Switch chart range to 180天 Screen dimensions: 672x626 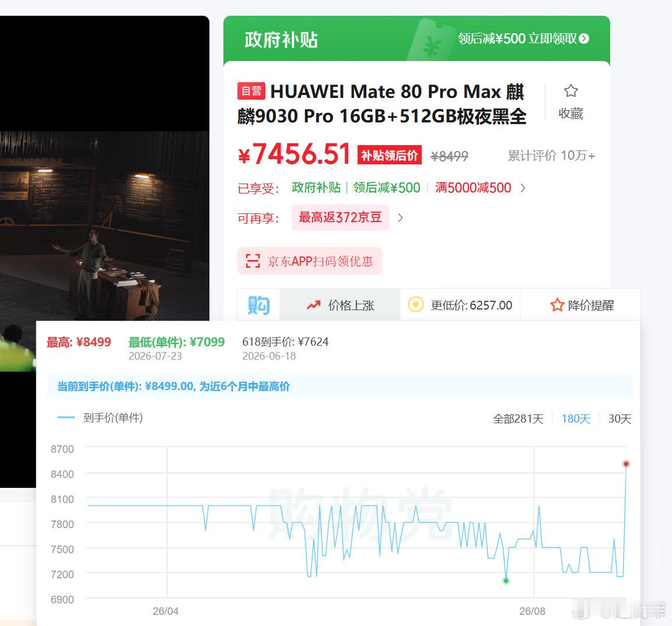click(576, 418)
